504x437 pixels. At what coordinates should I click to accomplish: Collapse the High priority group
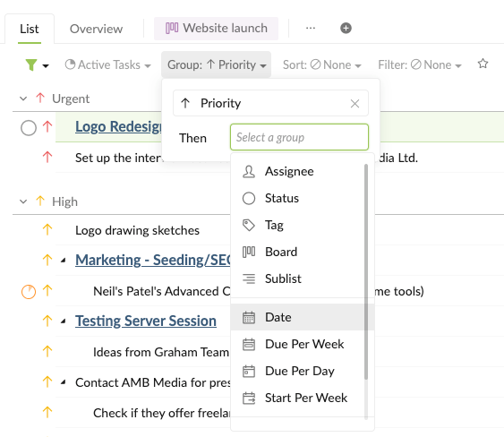[x=23, y=201]
